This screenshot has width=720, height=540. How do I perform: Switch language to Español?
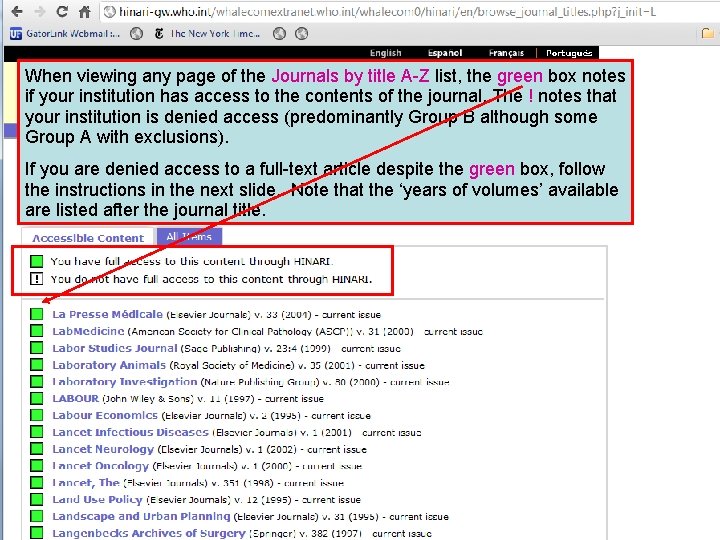[x=445, y=53]
